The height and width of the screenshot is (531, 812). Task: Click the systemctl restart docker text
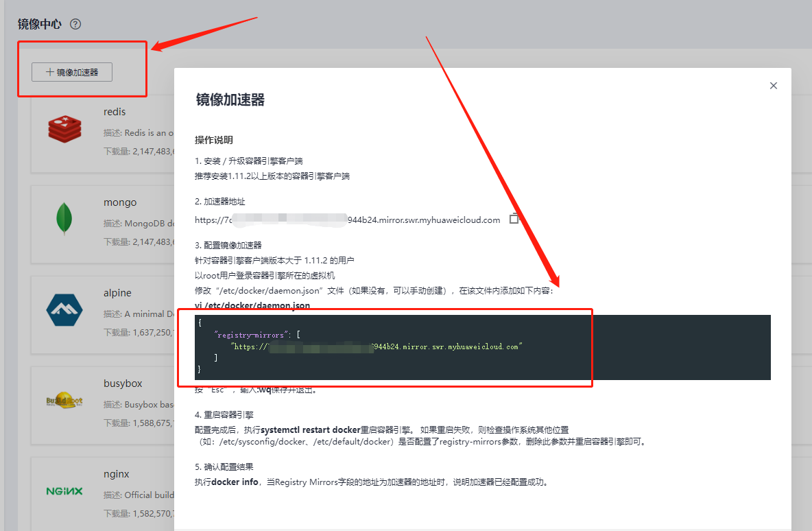coord(311,430)
